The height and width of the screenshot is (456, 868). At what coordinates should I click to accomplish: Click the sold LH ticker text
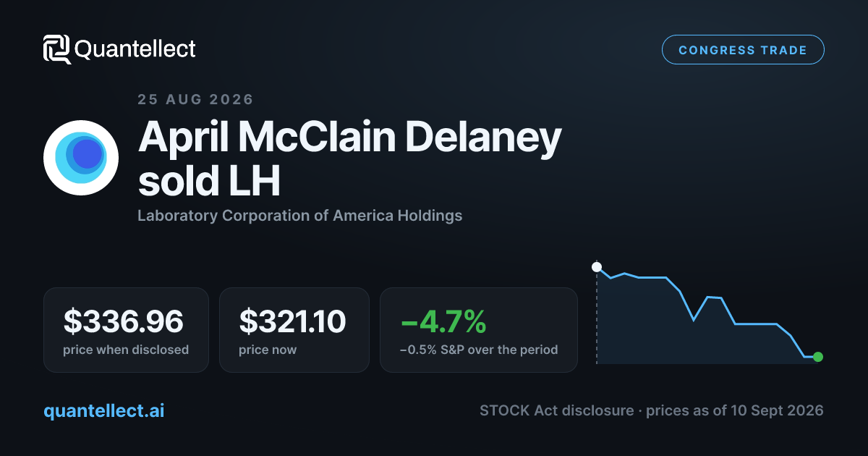(x=209, y=182)
